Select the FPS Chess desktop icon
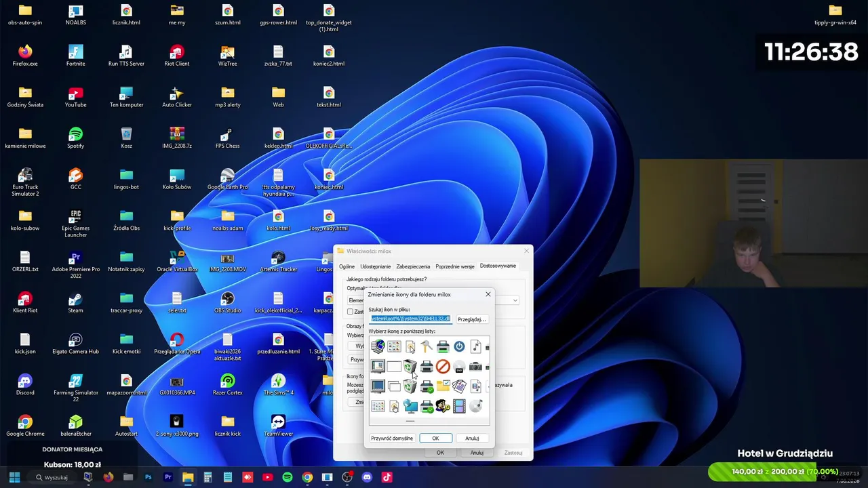The height and width of the screenshot is (488, 868). [228, 138]
